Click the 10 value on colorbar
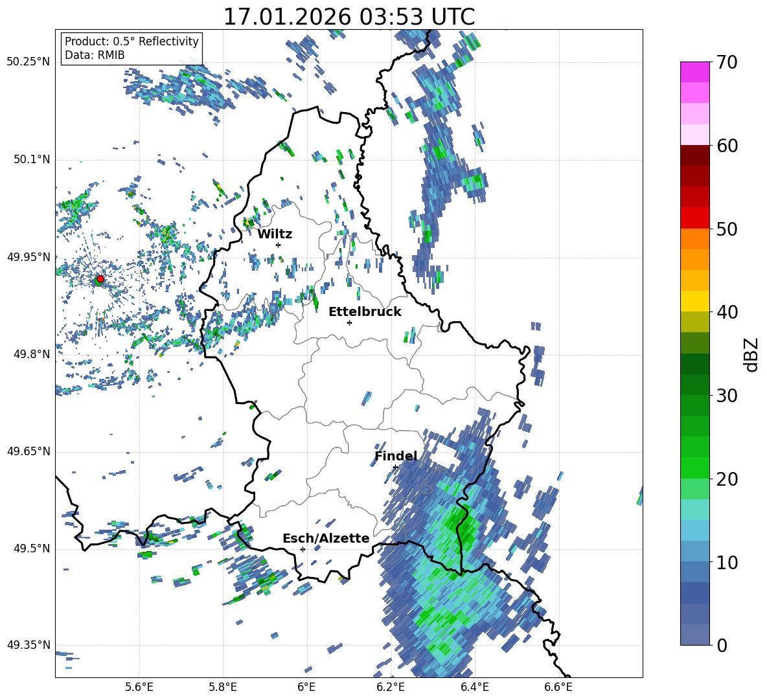The height and width of the screenshot is (700, 767). point(727,562)
